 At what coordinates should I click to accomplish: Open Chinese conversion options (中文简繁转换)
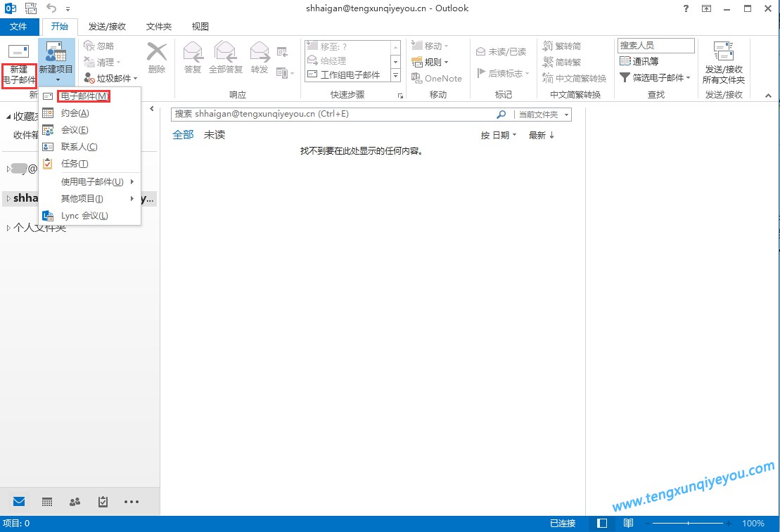tap(574, 78)
